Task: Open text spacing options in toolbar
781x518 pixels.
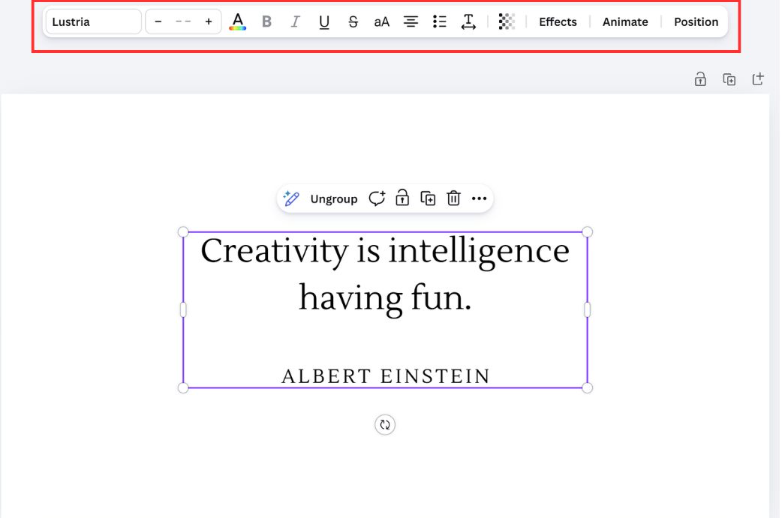Action: tap(468, 22)
